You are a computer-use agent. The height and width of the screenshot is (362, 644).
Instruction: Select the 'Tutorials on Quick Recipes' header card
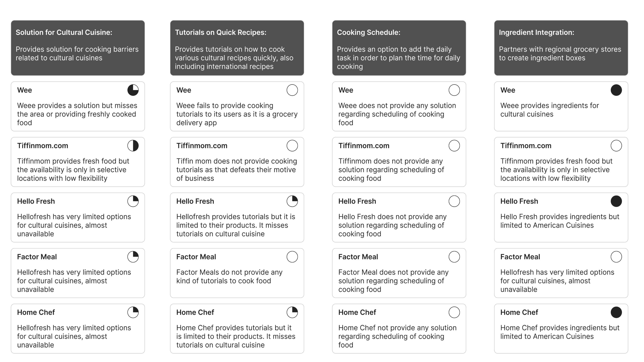click(x=237, y=48)
